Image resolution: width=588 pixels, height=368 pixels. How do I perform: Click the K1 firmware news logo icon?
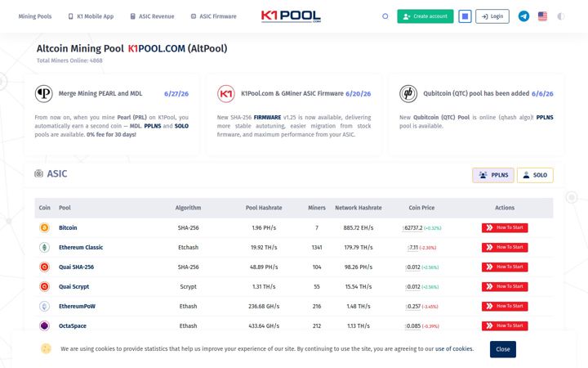pyautogui.click(x=225, y=93)
